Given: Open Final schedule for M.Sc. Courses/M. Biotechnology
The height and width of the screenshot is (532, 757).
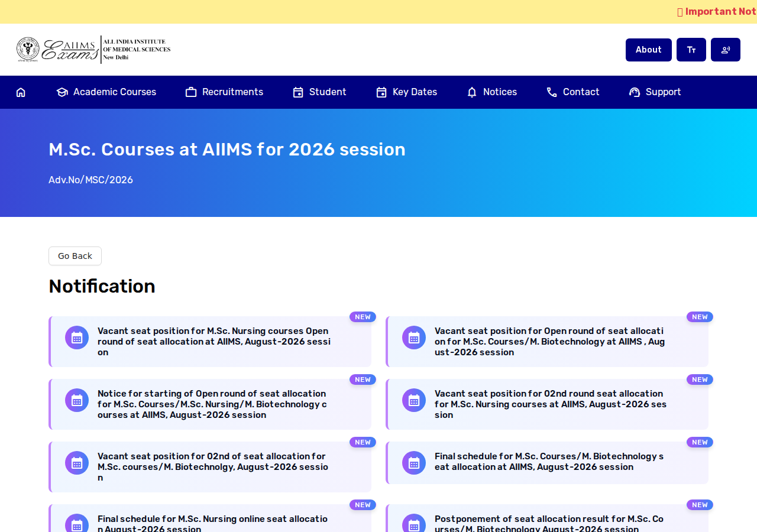Looking at the screenshot, I should tap(547, 463).
